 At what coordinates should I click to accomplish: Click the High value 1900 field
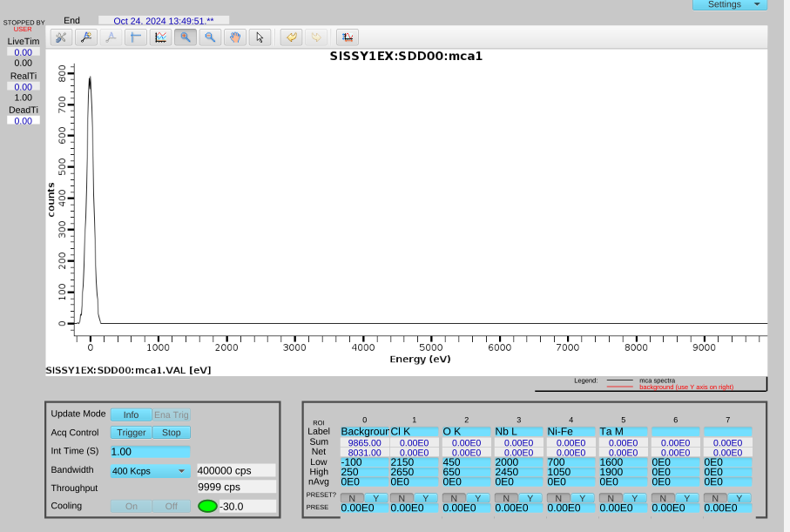click(x=624, y=472)
